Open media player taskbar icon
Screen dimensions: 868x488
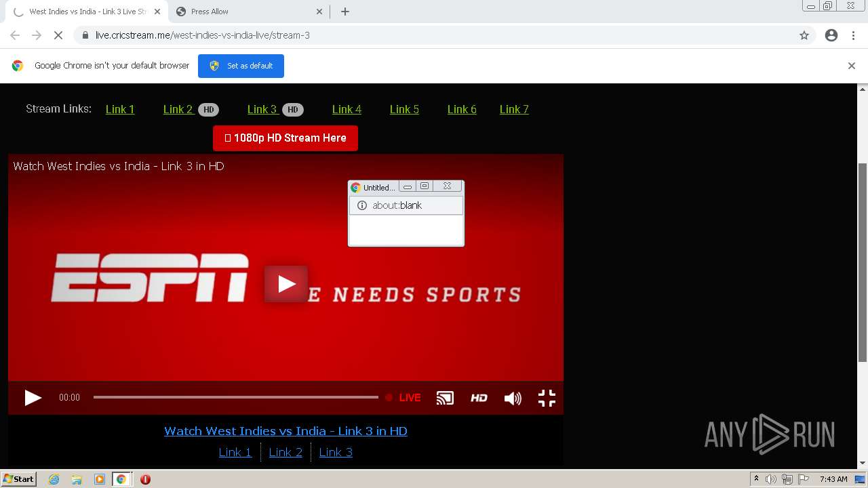(99, 479)
